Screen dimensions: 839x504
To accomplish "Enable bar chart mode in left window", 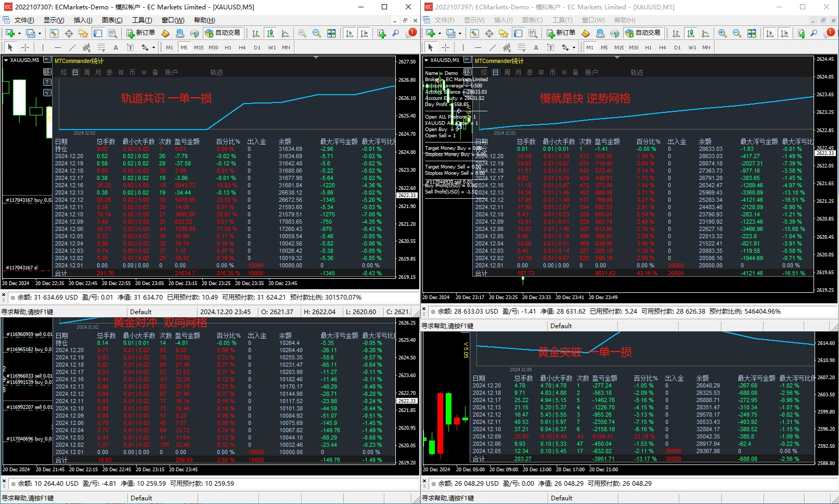I will point(256,33).
